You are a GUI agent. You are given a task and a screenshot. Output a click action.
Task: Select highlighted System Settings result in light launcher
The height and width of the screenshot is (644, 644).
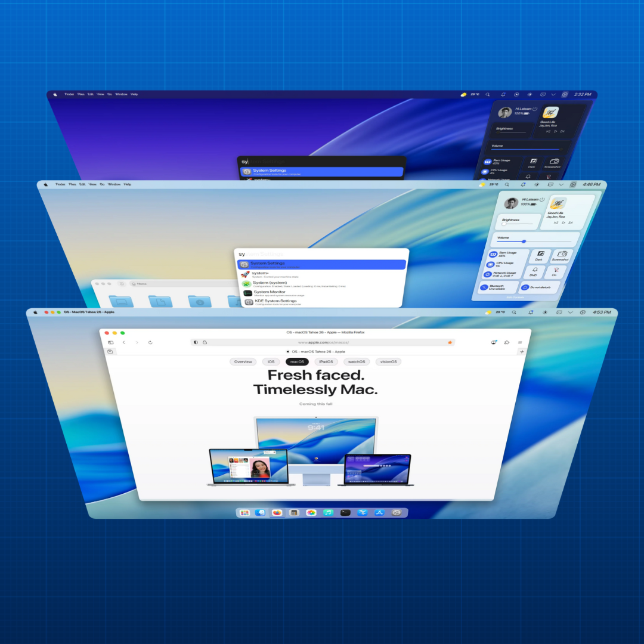tap(321, 265)
